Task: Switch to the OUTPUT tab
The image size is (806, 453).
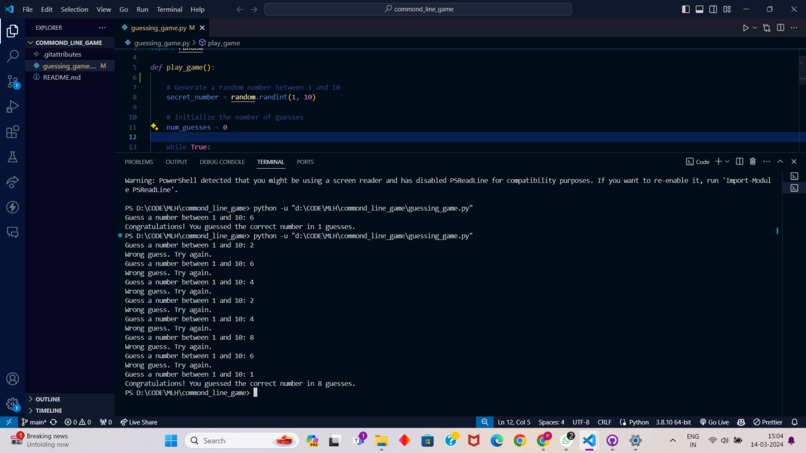Action: 176,161
